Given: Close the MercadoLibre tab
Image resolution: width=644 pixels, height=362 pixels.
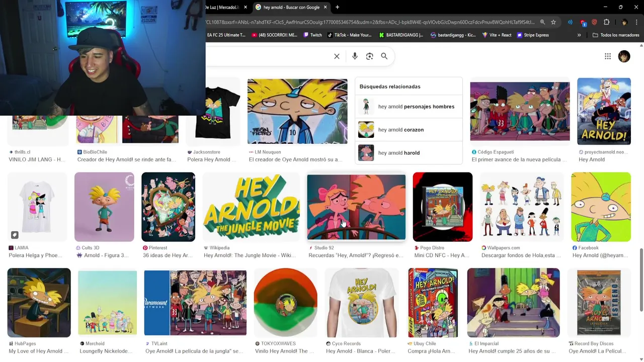Looking at the screenshot, I should coord(246,7).
